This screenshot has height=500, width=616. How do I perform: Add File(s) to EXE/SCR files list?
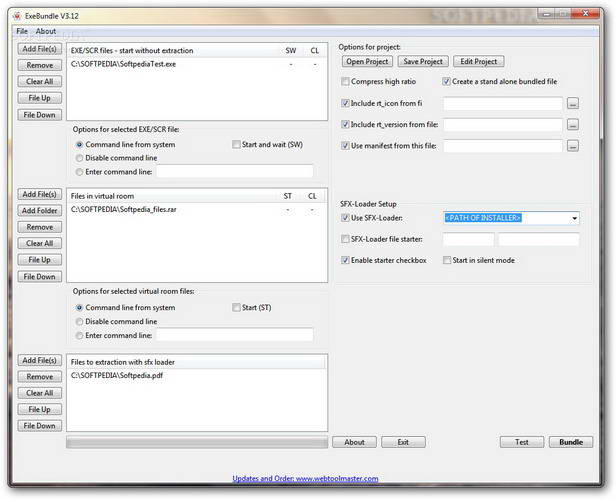coord(40,49)
